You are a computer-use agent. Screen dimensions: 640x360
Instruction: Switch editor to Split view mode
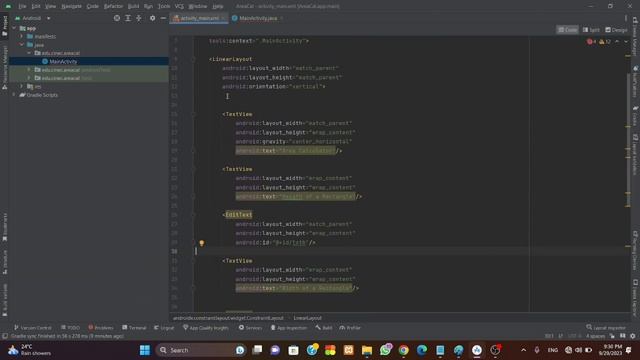tap(591, 30)
